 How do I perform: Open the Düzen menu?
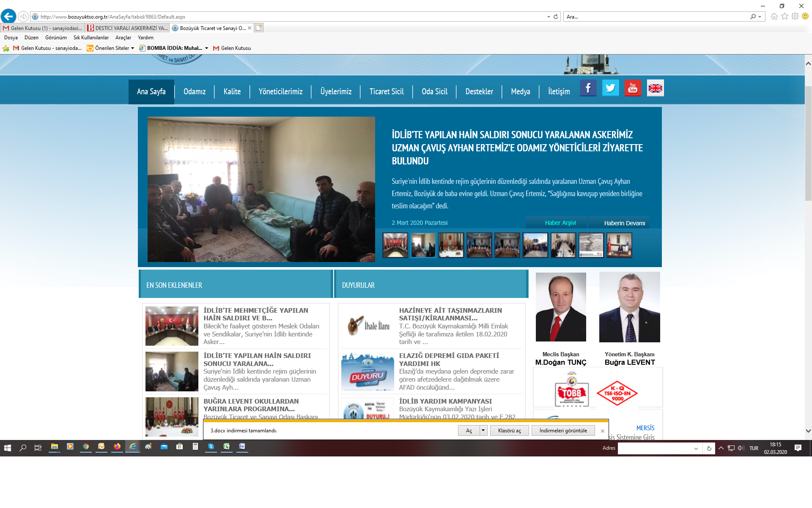[x=31, y=38]
